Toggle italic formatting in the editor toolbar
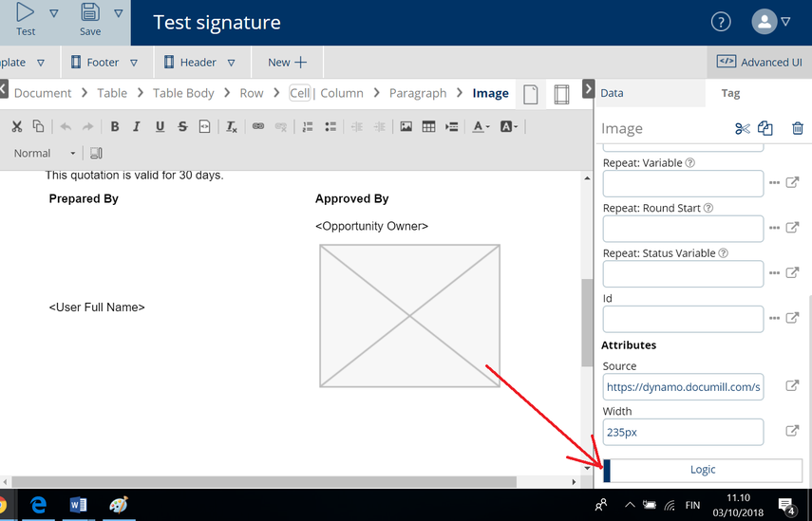 (x=137, y=126)
